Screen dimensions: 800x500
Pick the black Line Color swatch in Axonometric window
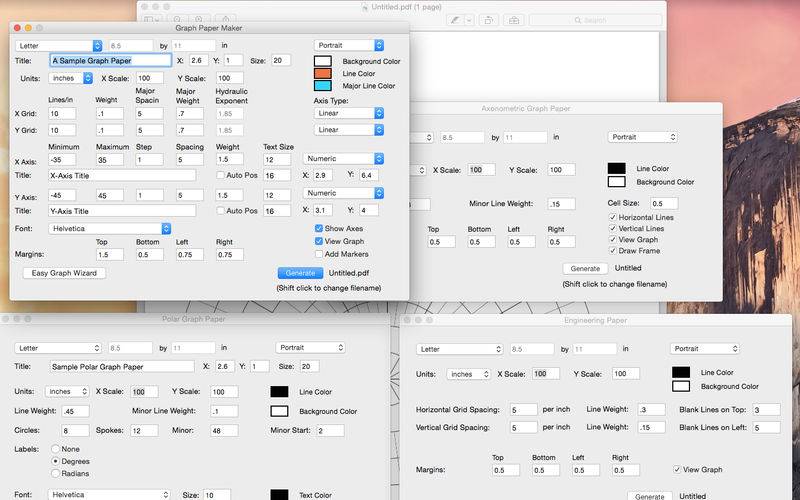[x=617, y=168]
